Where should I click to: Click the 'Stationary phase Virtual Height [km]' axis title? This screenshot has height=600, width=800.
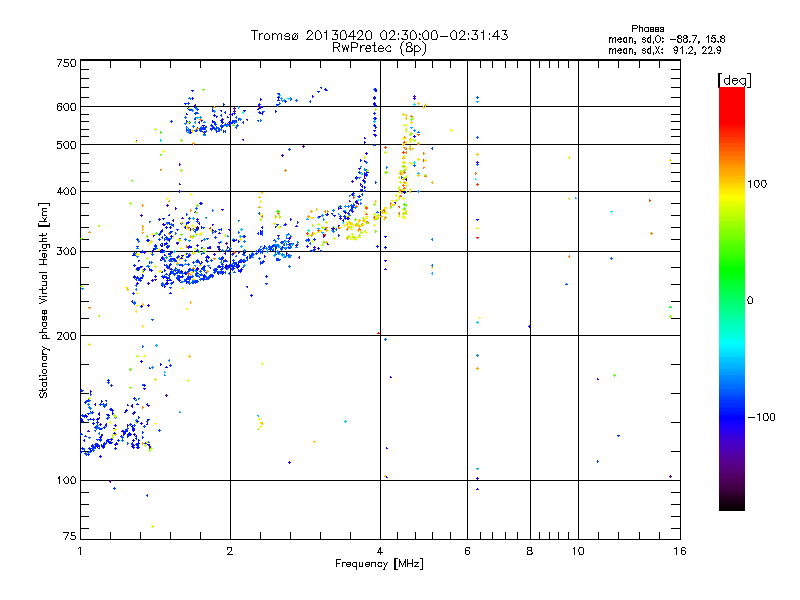pyautogui.click(x=44, y=301)
